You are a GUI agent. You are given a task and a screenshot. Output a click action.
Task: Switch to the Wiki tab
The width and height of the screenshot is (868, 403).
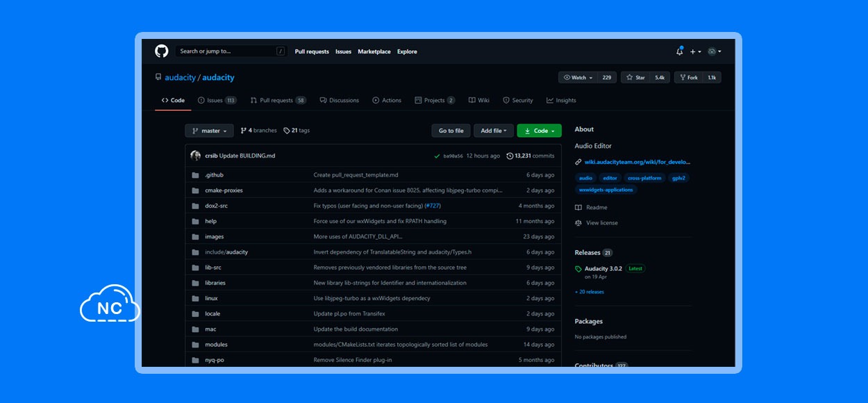click(479, 101)
